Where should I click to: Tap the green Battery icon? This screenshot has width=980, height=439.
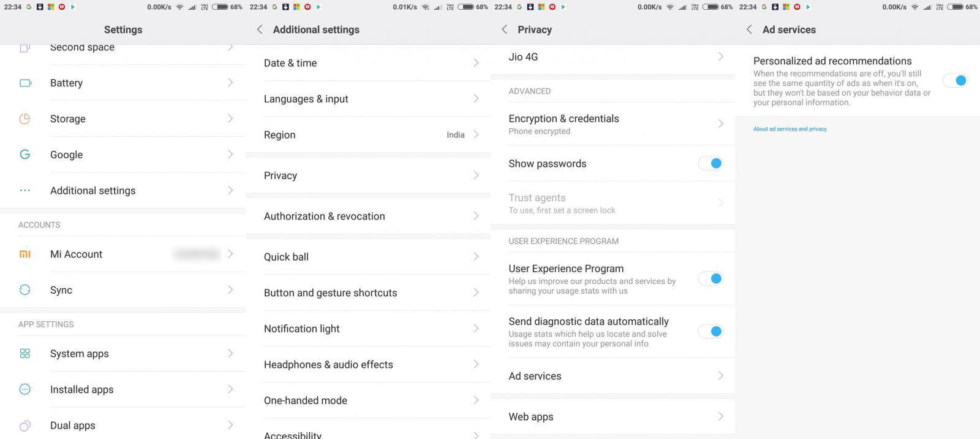click(25, 83)
